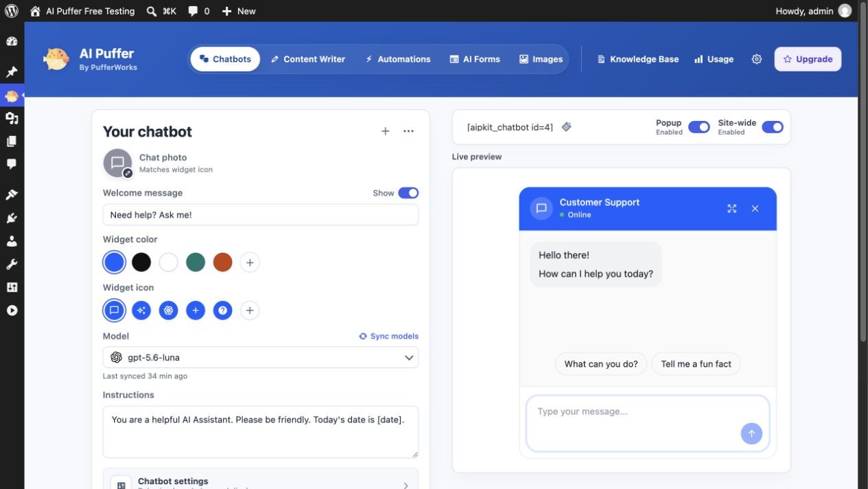Select the sparkles widget icon
This screenshot has width=868, height=489.
141,310
